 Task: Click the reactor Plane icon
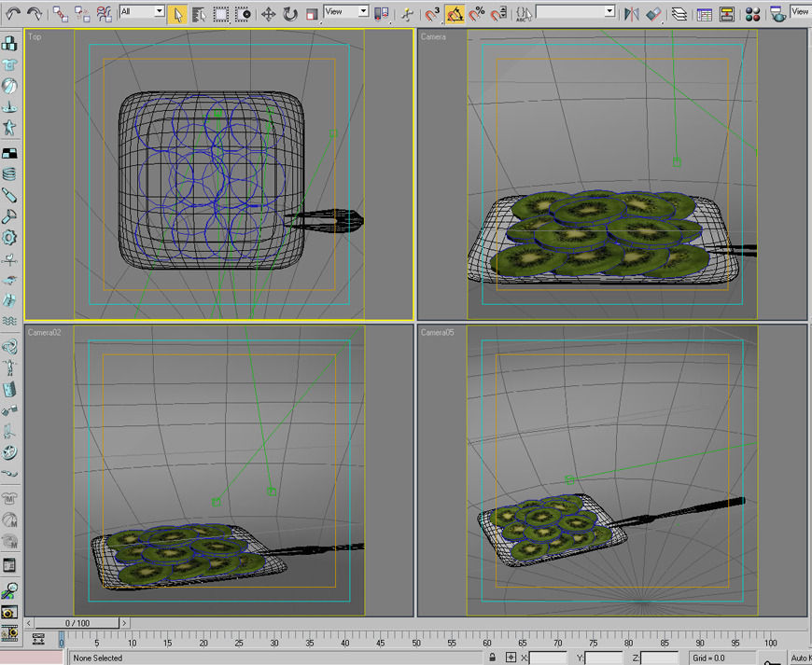(9, 153)
